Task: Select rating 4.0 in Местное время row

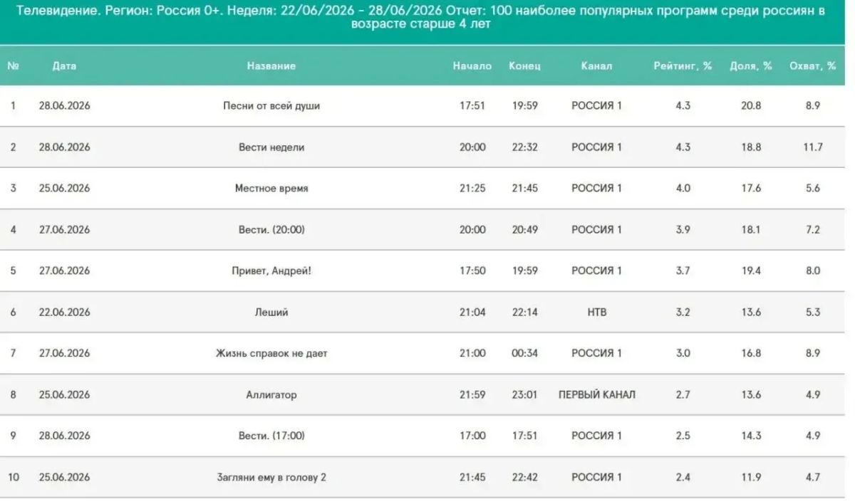Action: pyautogui.click(x=683, y=188)
